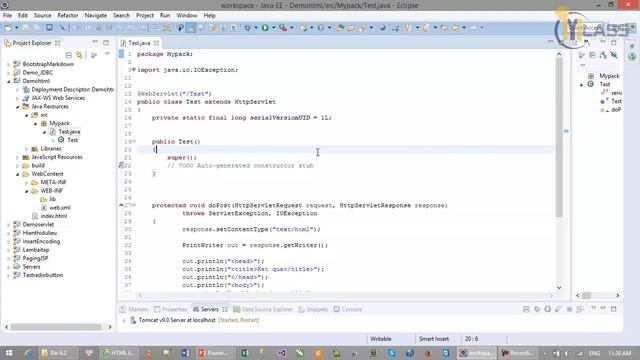Open the dropdown next to the Run button
Viewport: 640px width, 360px height.
coord(273,28)
